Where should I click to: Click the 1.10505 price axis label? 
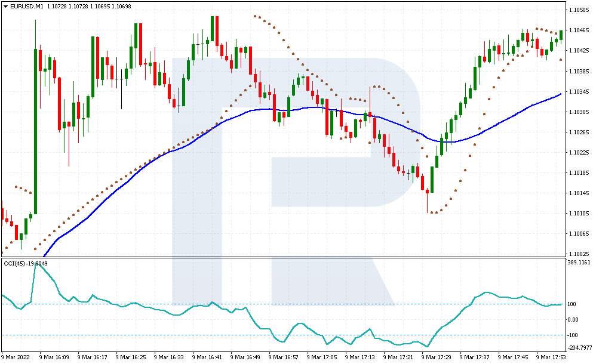point(579,10)
